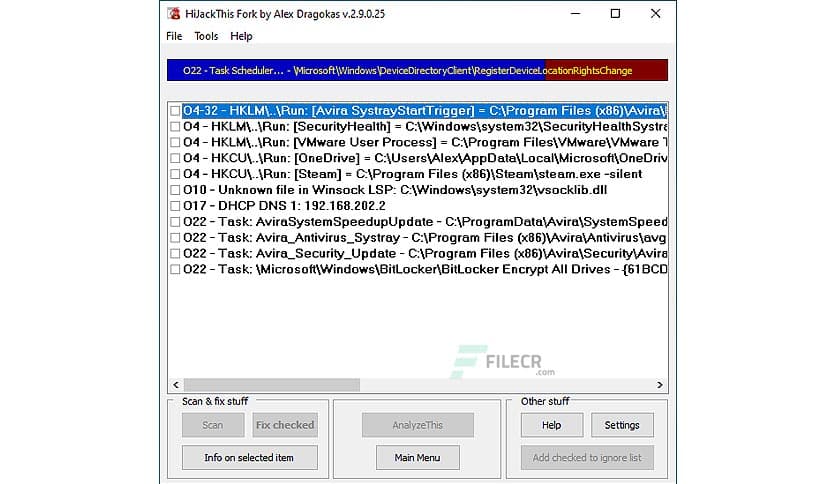Image resolution: width=836 pixels, height=484 pixels.
Task: Tick the O10 Winsock LSP checkbox
Action: pyautogui.click(x=175, y=190)
